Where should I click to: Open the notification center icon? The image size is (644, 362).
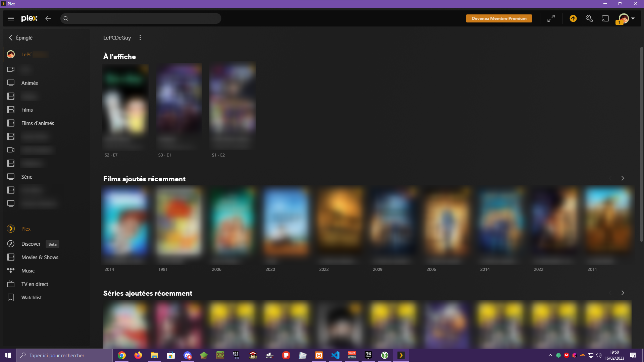[633, 355]
